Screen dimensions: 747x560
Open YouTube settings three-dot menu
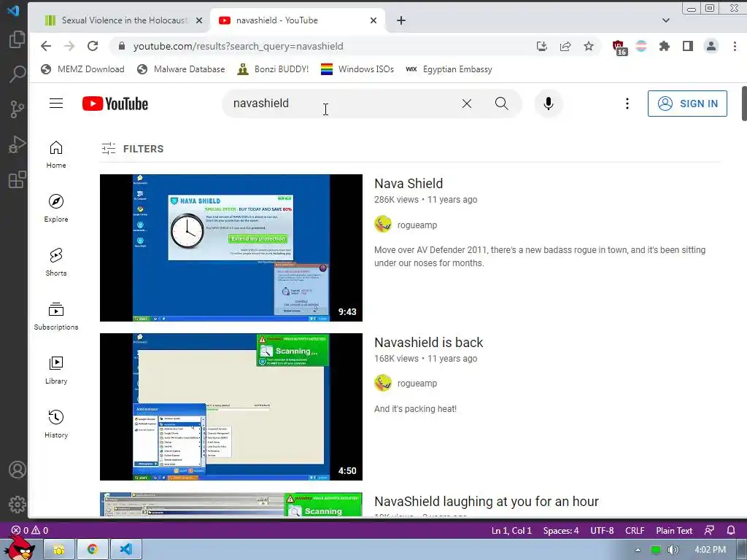tap(627, 104)
